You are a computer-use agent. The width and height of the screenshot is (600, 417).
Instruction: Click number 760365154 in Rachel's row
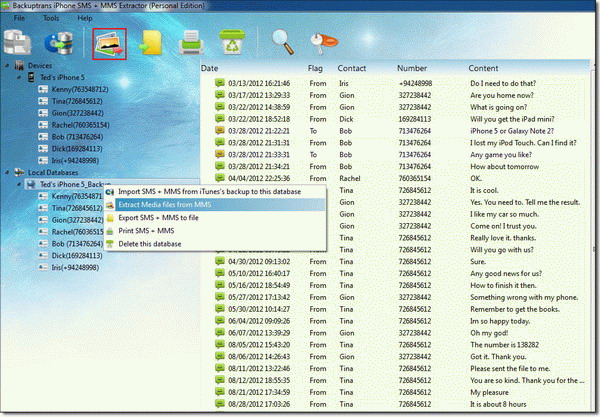point(414,178)
